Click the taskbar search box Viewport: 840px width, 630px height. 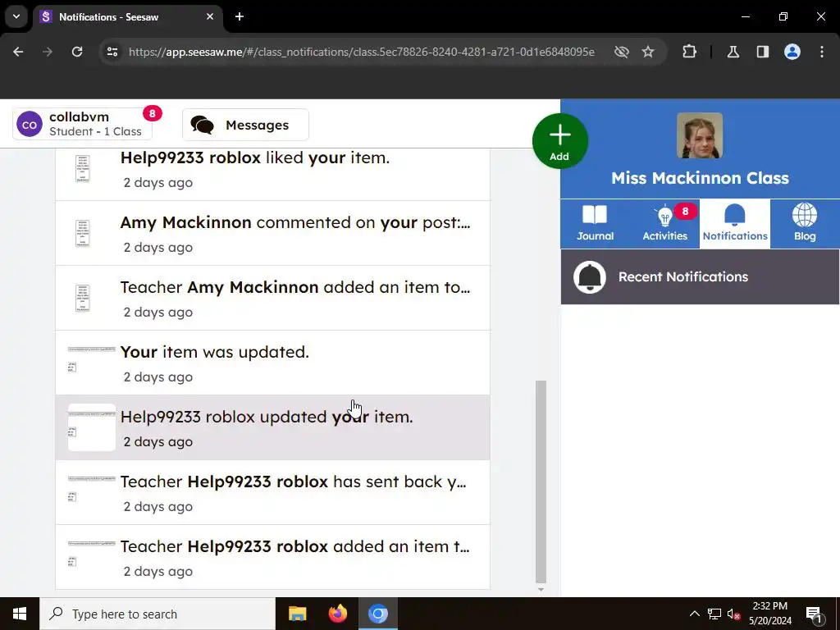coord(157,614)
